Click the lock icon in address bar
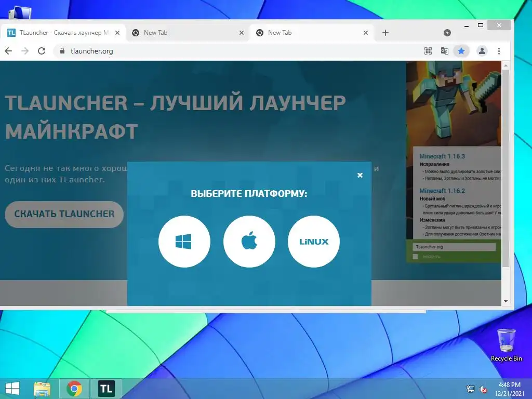 [x=62, y=51]
